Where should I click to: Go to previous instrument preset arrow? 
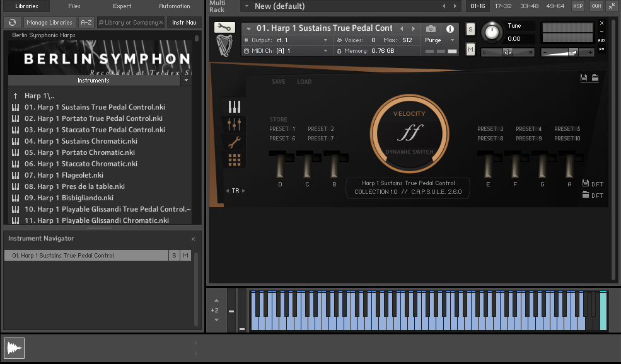tap(402, 28)
